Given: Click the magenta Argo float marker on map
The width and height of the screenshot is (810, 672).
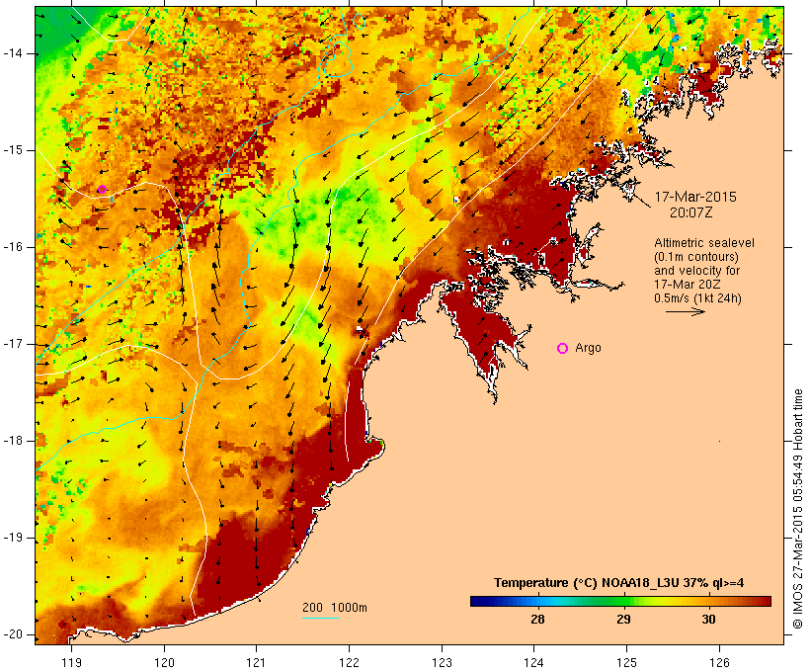Looking at the screenshot, I should [x=102, y=189].
